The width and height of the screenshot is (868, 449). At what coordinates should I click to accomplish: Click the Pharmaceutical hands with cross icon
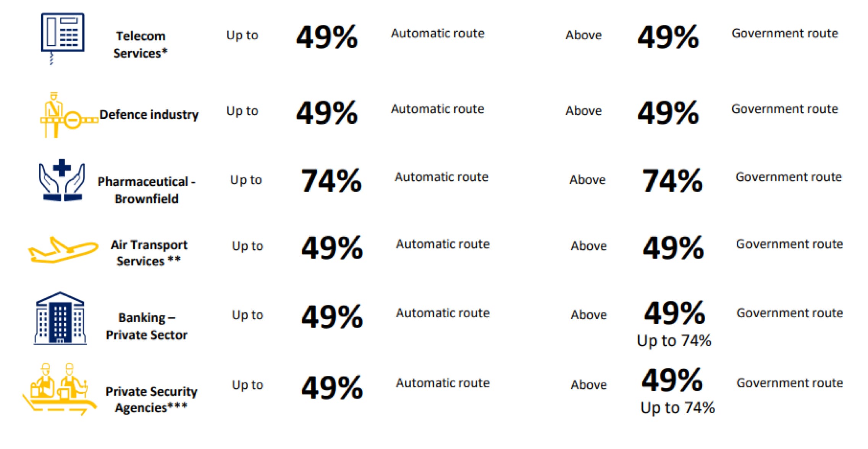coord(62,180)
